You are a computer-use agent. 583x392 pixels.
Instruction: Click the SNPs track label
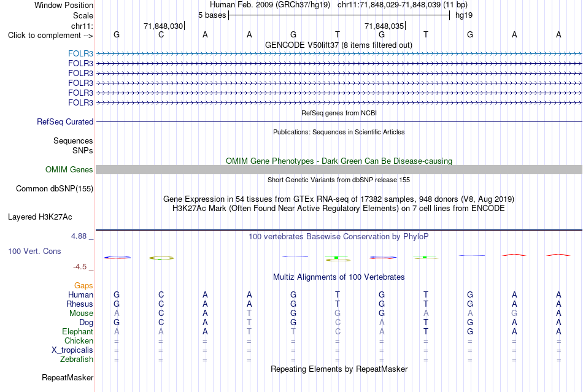(x=83, y=150)
